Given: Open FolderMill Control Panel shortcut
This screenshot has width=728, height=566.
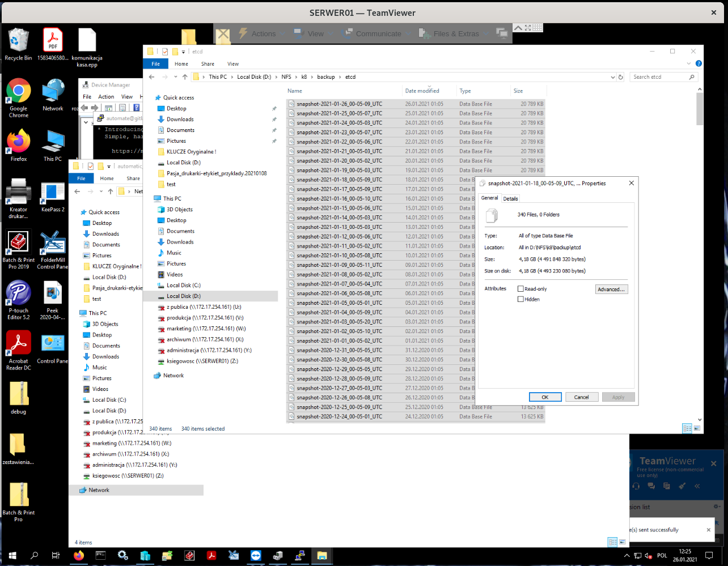Looking at the screenshot, I should [x=53, y=250].
